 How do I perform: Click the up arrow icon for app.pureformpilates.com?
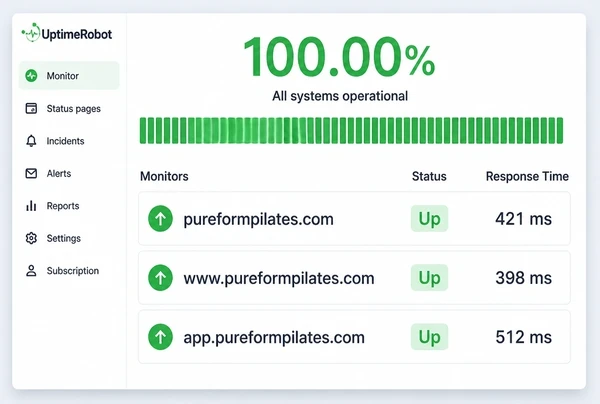click(x=160, y=337)
